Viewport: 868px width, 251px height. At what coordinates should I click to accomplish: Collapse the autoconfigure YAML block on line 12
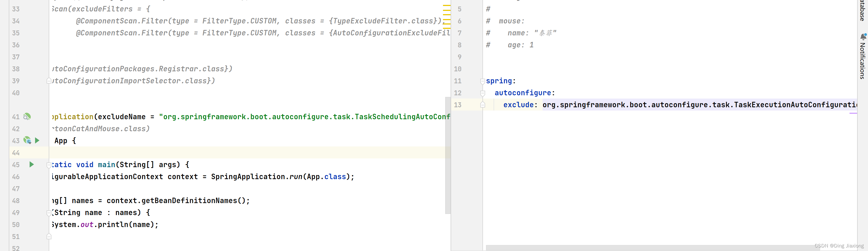(x=482, y=93)
